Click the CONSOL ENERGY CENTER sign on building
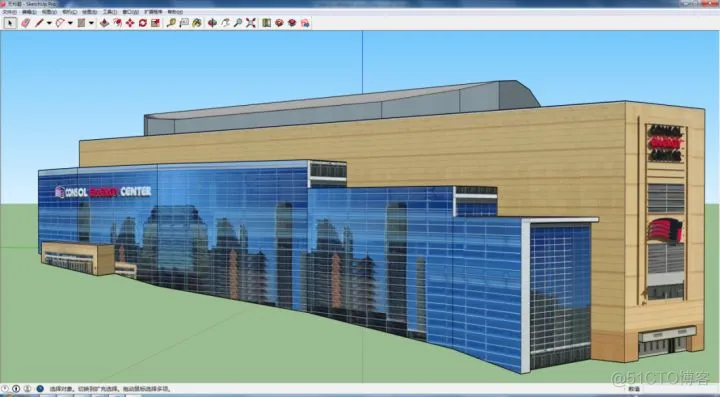The image size is (720, 397). click(x=103, y=192)
